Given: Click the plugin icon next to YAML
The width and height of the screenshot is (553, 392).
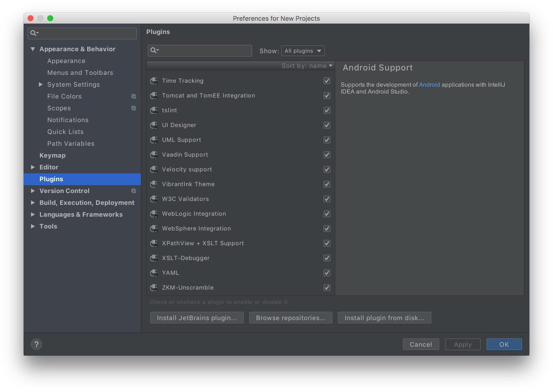Looking at the screenshot, I should point(154,273).
